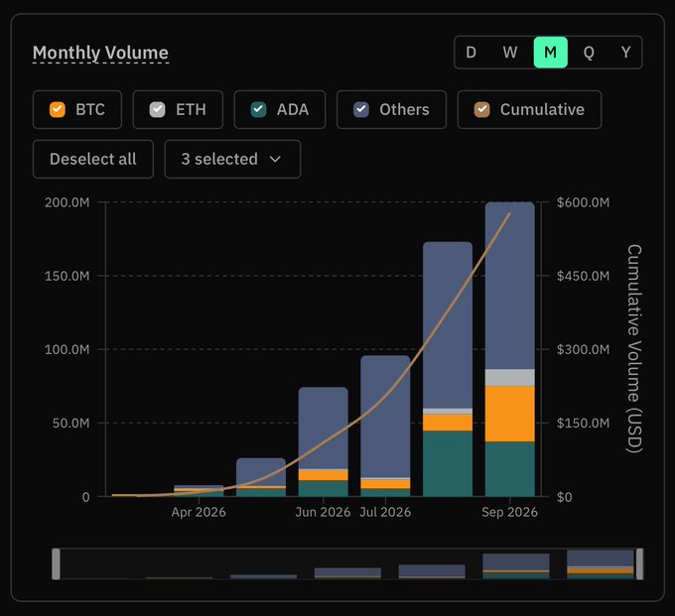The width and height of the screenshot is (675, 616).
Task: Toggle the Cumulative line checkbox
Action: point(481,110)
